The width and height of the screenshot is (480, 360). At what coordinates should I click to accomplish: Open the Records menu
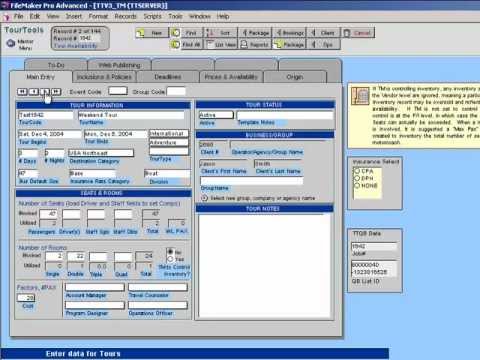[x=126, y=16]
